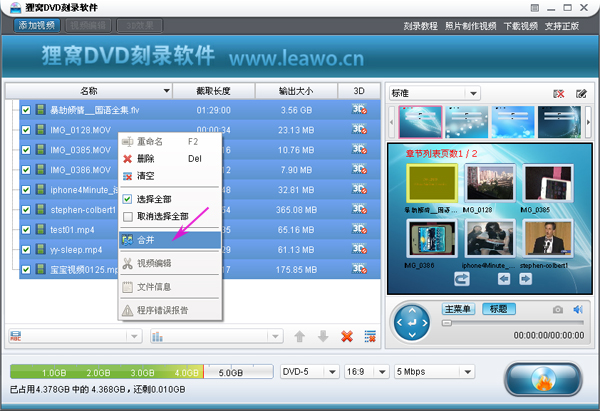Click the 3D icon for the 175.85 MB row
Viewport: 600px width, 411px height.
point(359,269)
